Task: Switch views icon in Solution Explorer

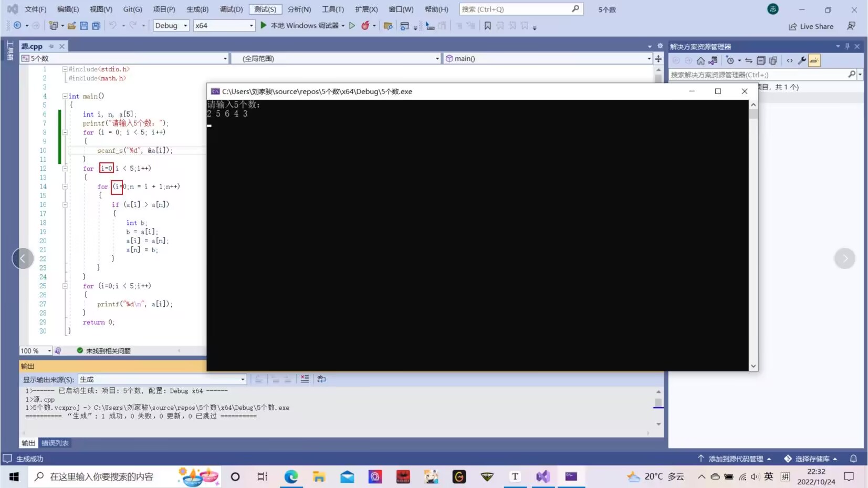Action: 713,60
